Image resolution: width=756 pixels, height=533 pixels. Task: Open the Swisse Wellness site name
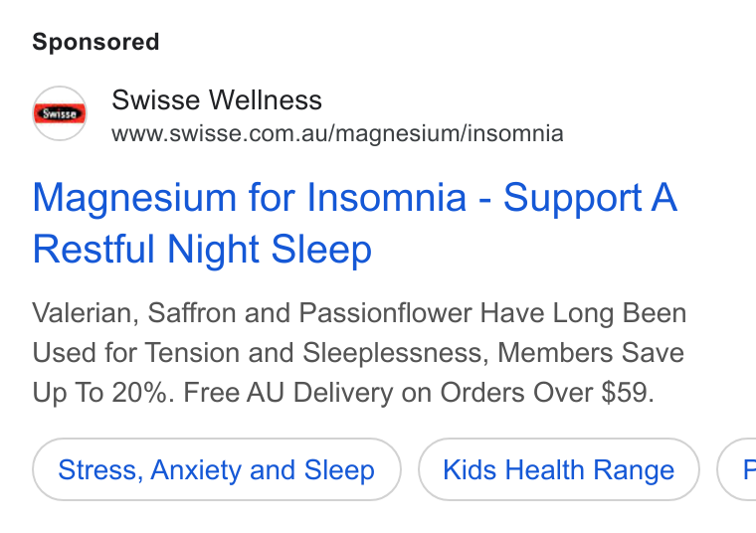pyautogui.click(x=217, y=99)
